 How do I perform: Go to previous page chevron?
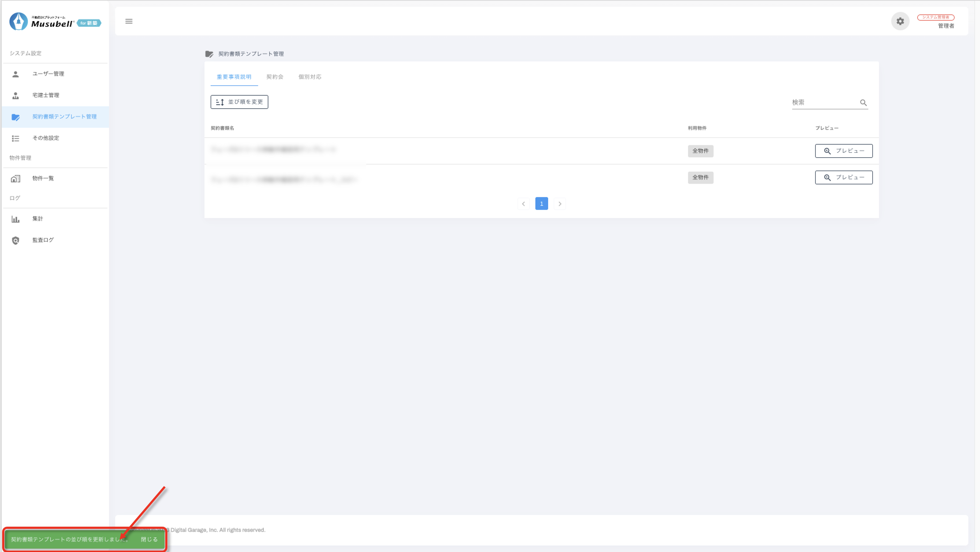523,204
